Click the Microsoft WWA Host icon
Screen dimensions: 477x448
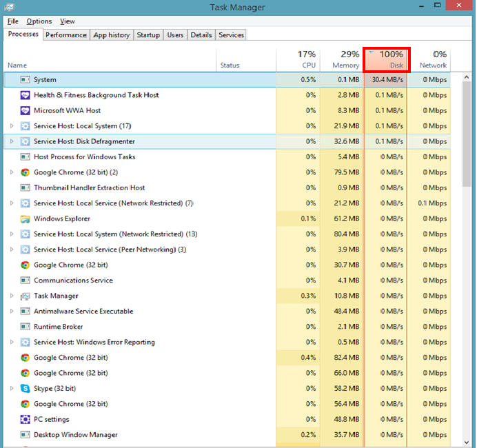click(x=25, y=111)
